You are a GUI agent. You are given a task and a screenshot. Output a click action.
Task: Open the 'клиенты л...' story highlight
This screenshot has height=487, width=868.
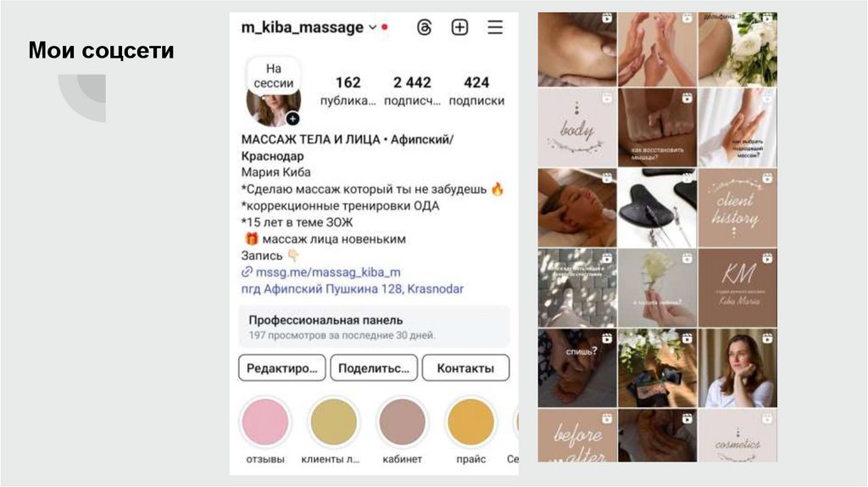333,423
